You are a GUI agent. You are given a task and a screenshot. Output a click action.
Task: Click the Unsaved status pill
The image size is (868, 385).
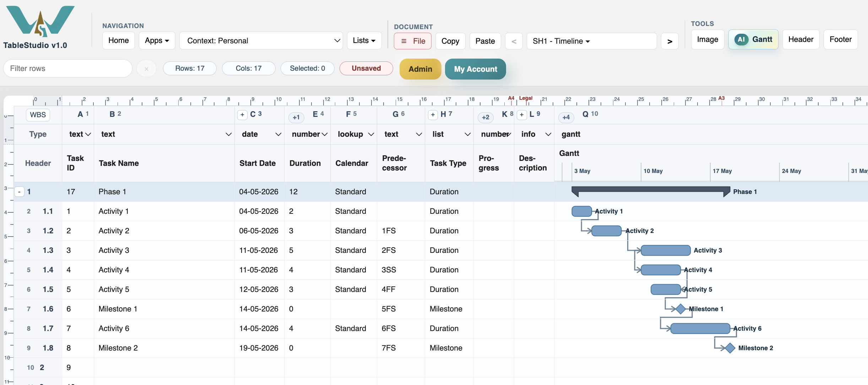[366, 68]
